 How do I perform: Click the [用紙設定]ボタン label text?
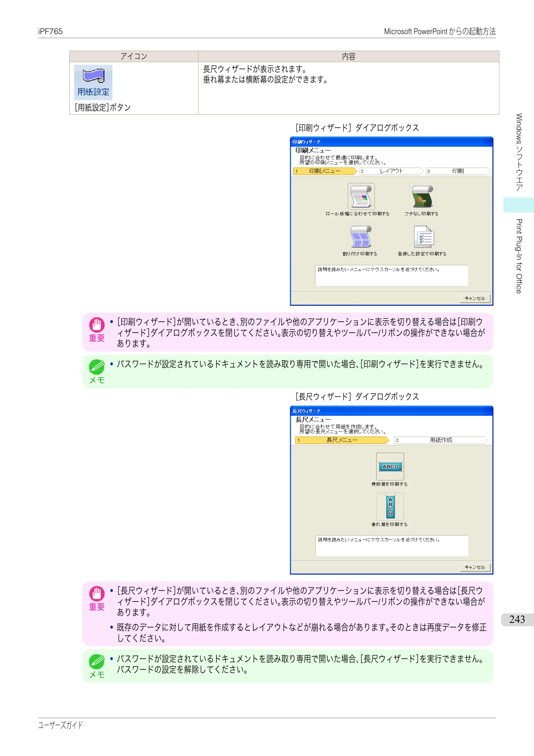103,108
